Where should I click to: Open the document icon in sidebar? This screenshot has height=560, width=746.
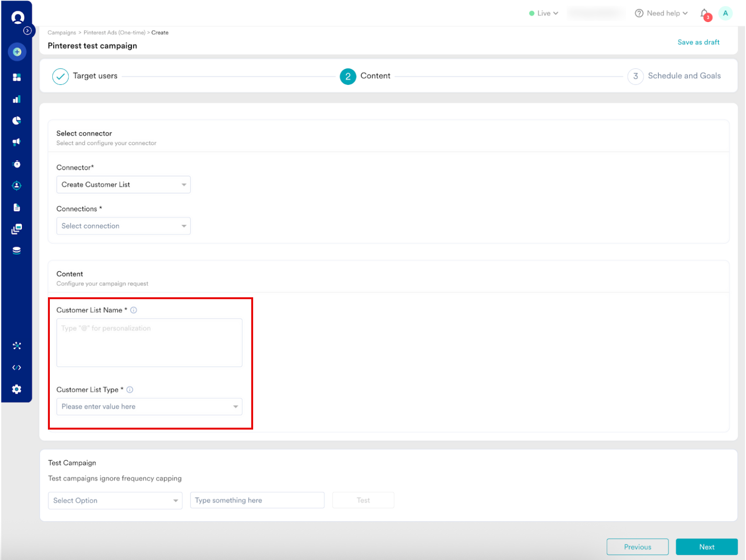coord(17,208)
